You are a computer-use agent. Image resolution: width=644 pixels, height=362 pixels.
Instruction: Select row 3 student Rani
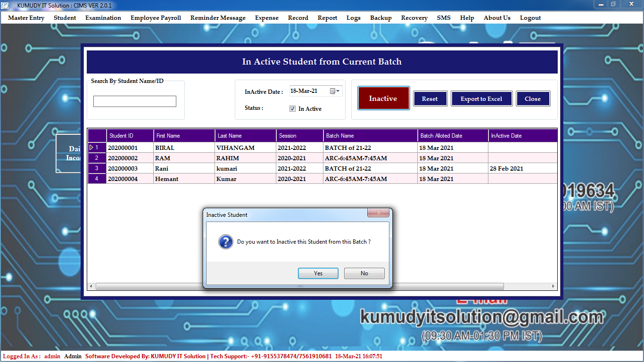[x=165, y=169]
